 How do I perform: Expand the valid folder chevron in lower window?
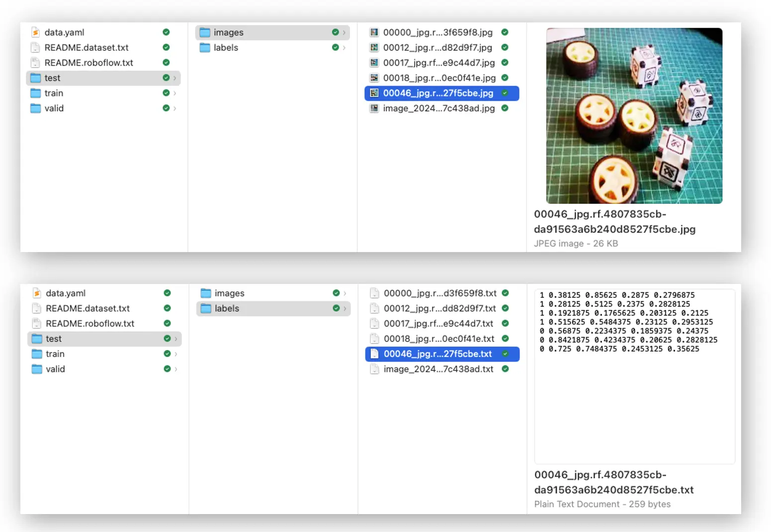click(x=175, y=369)
